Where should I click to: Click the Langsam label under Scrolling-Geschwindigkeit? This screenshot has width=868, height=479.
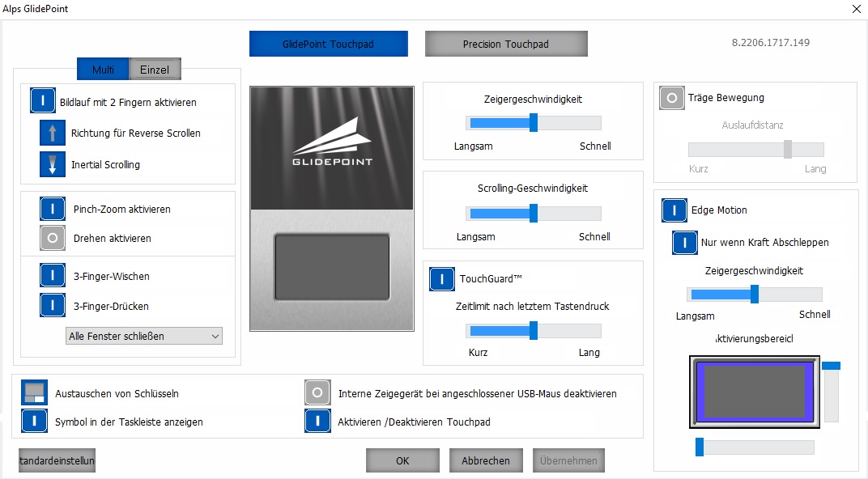click(475, 237)
